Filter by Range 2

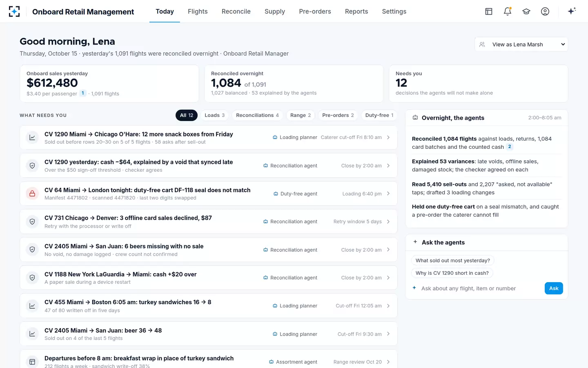click(x=301, y=115)
